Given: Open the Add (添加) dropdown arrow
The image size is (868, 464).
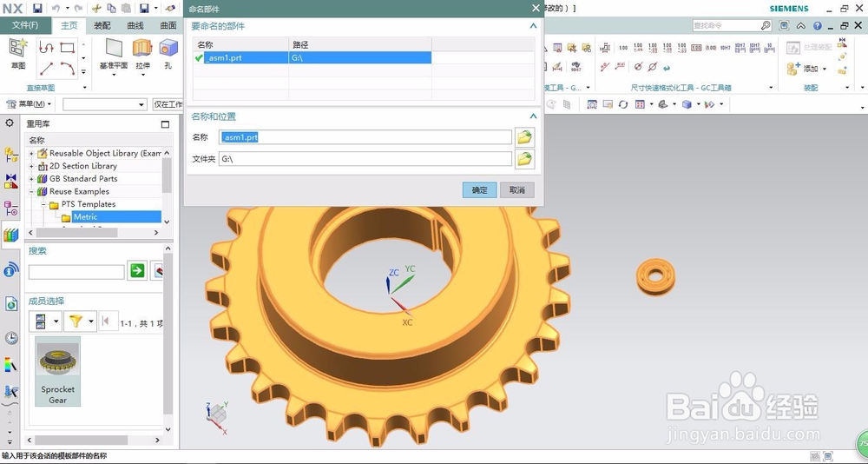Looking at the screenshot, I should click(x=825, y=69).
